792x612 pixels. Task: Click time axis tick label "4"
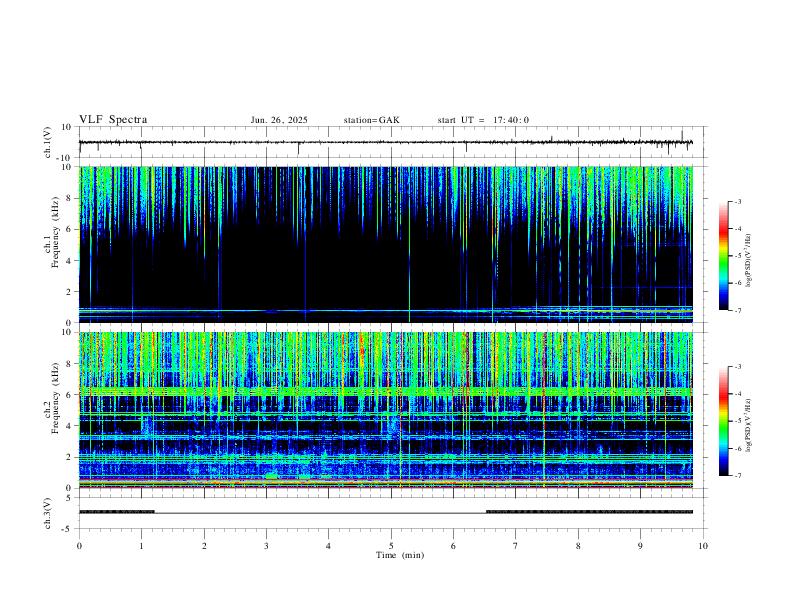click(x=328, y=546)
